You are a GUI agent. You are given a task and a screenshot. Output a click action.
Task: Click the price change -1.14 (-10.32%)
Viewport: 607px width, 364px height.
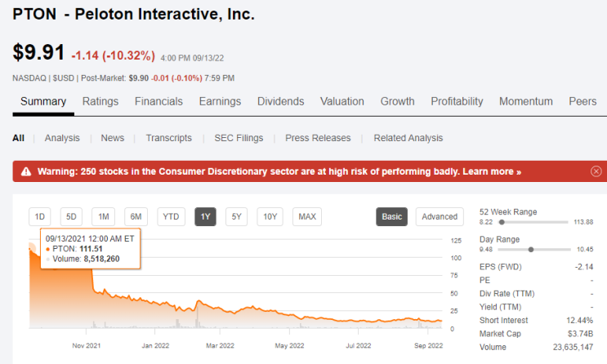(113, 55)
